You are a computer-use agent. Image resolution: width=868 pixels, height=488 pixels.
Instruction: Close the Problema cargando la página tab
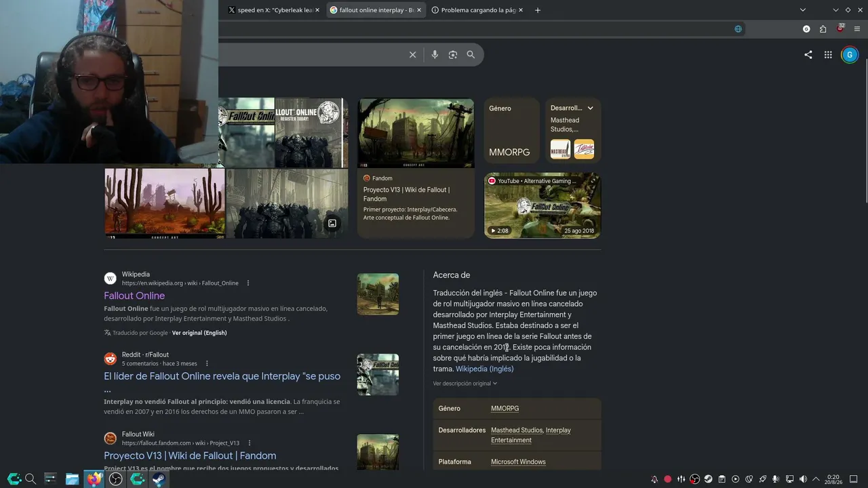coord(520,10)
